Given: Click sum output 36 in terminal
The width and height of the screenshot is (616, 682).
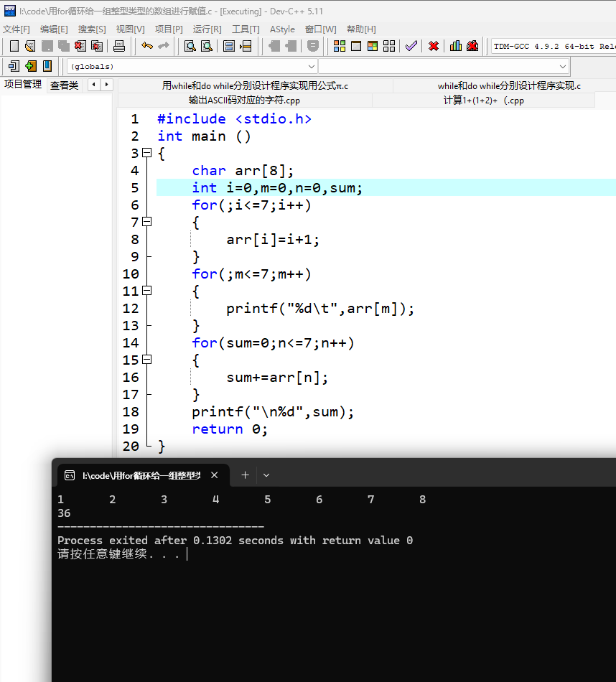Looking at the screenshot, I should tap(64, 513).
